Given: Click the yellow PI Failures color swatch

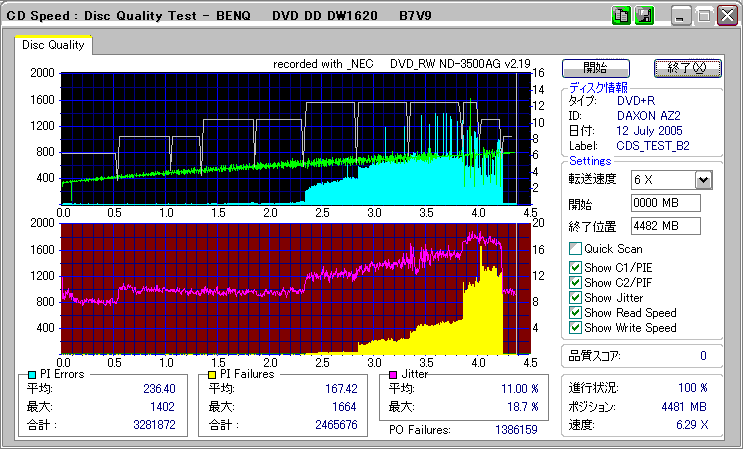Looking at the screenshot, I should tap(212, 374).
